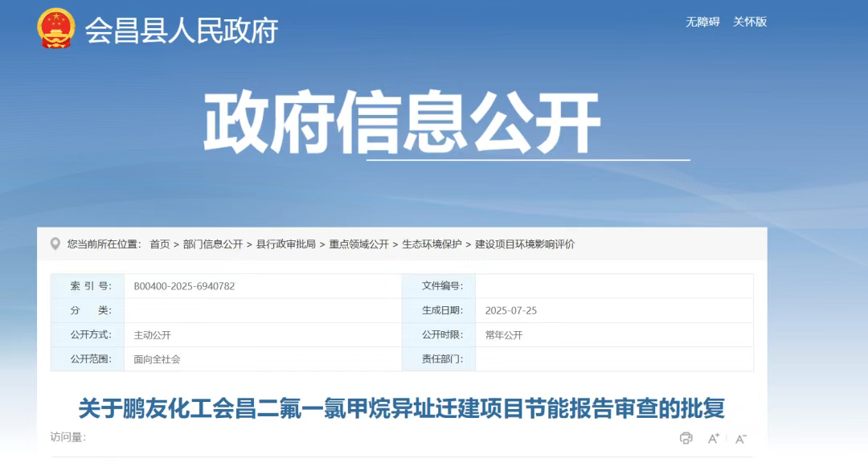868x471 pixels.
Task: Click the 您当前所在位置 label
Action: (104, 244)
